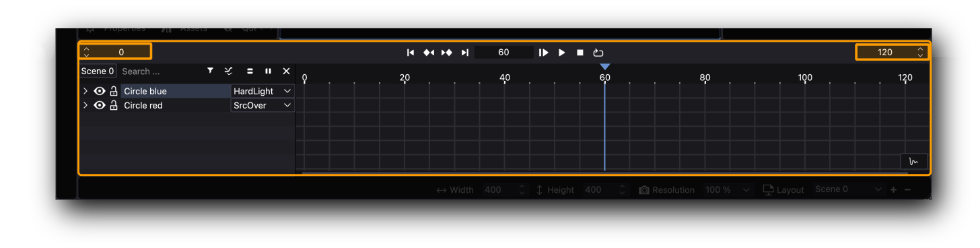Click frame 80 on the timeline ruler
The height and width of the screenshot is (248, 980).
click(705, 77)
